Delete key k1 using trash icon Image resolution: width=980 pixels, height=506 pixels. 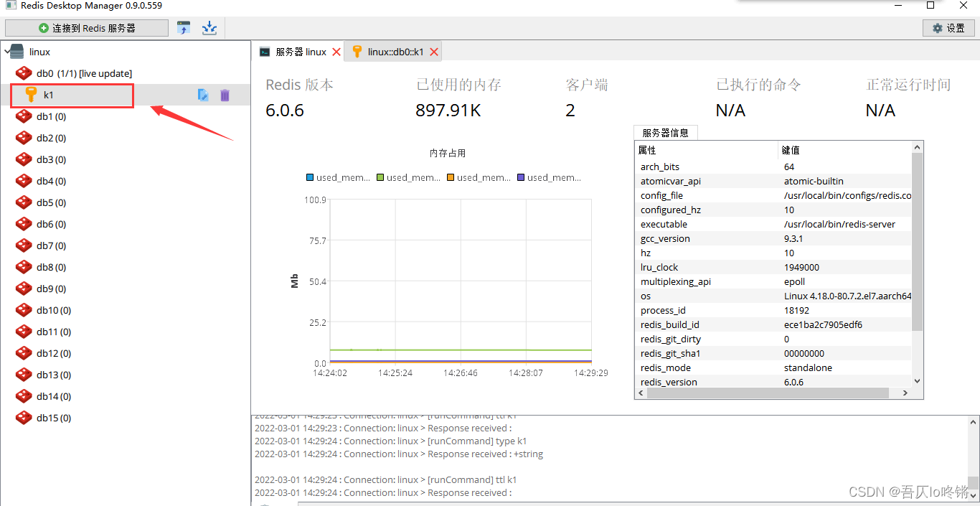point(225,95)
